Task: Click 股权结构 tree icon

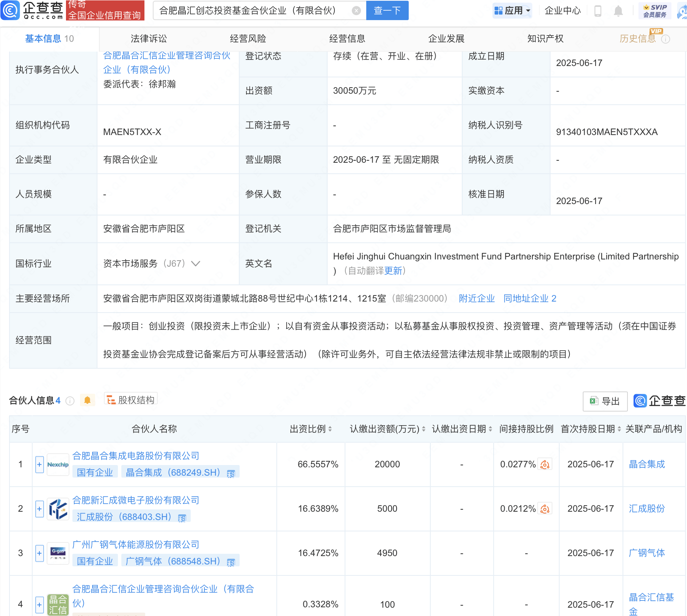Action: tap(111, 400)
